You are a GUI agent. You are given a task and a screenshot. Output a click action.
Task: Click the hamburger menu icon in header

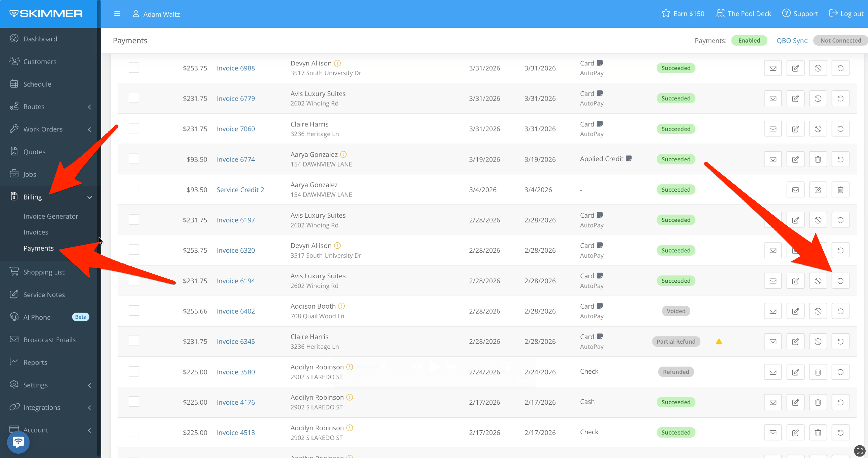click(x=117, y=14)
